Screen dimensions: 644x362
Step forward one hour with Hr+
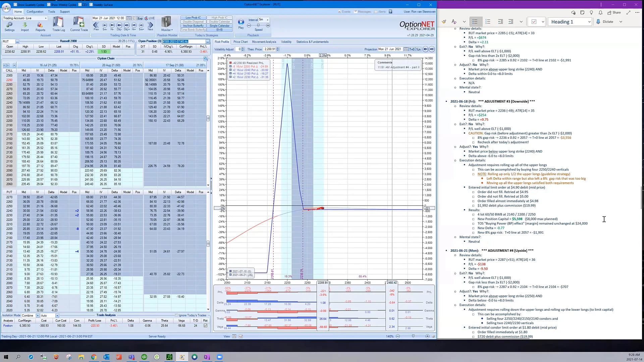pos(134,26)
